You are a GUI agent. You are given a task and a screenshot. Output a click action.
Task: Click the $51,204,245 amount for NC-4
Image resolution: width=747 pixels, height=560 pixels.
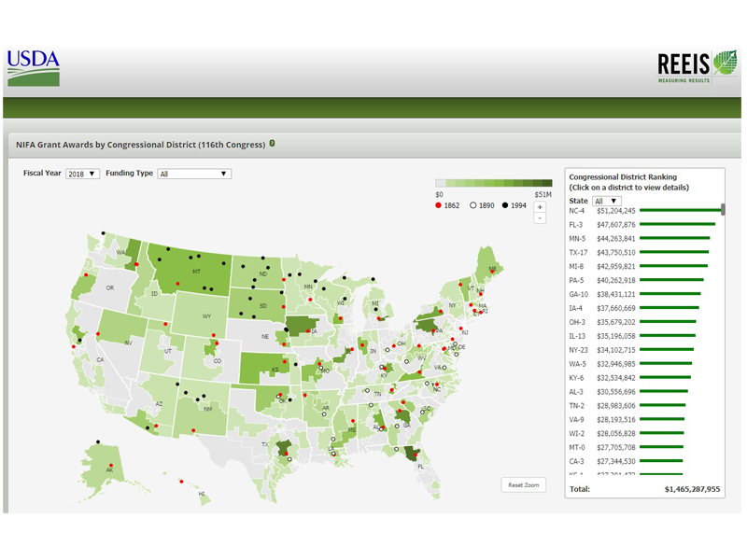click(x=616, y=211)
